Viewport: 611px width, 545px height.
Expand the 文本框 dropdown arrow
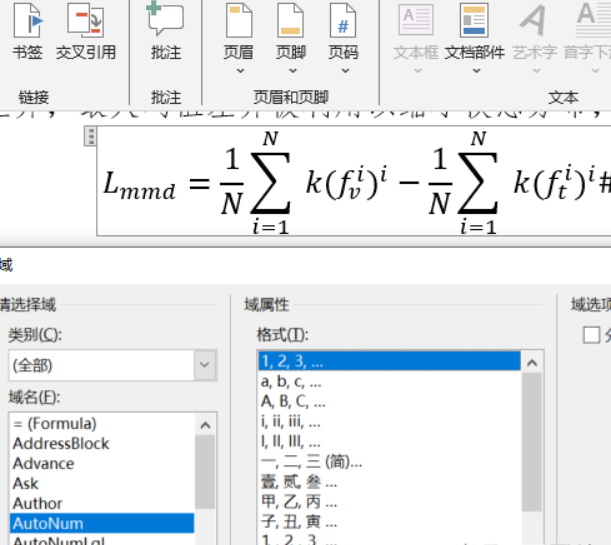point(418,71)
